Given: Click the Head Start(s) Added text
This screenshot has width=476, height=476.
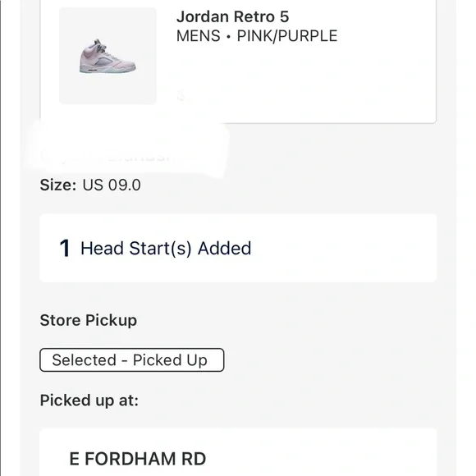Looking at the screenshot, I should [x=166, y=249].
